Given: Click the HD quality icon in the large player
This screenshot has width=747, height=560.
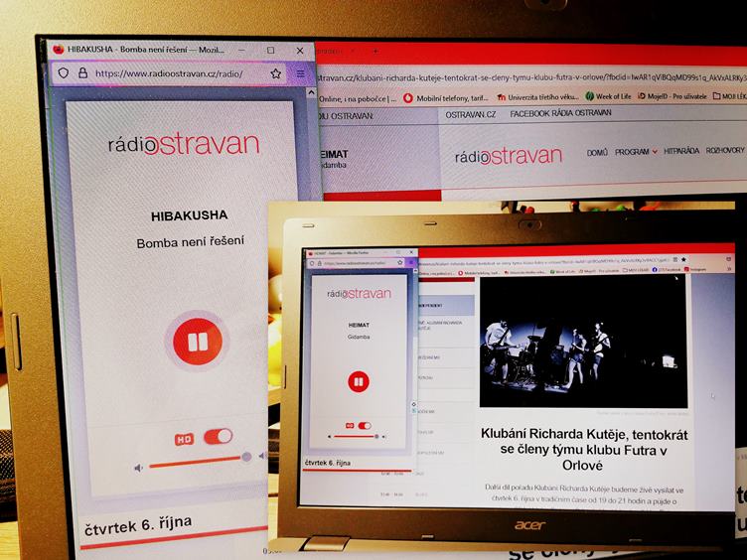Looking at the screenshot, I should [x=184, y=439].
